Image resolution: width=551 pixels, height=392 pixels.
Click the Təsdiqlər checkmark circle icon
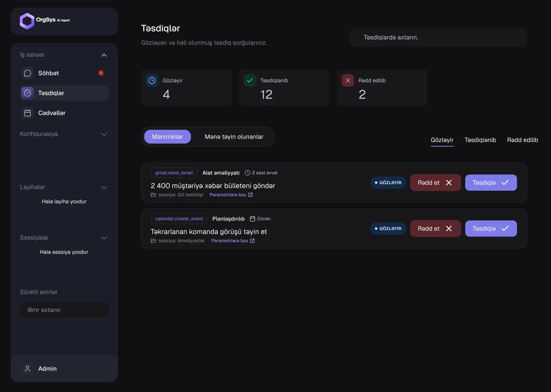[28, 93]
